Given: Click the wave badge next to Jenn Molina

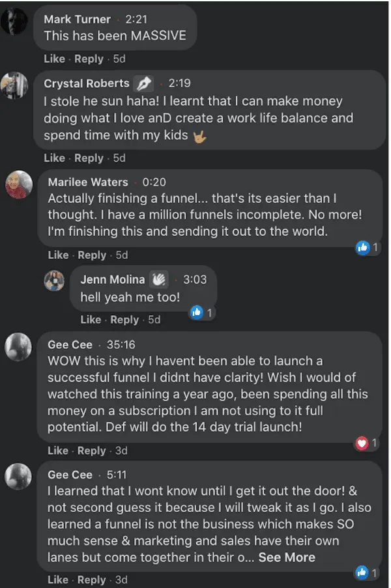Looking at the screenshot, I should tap(160, 279).
